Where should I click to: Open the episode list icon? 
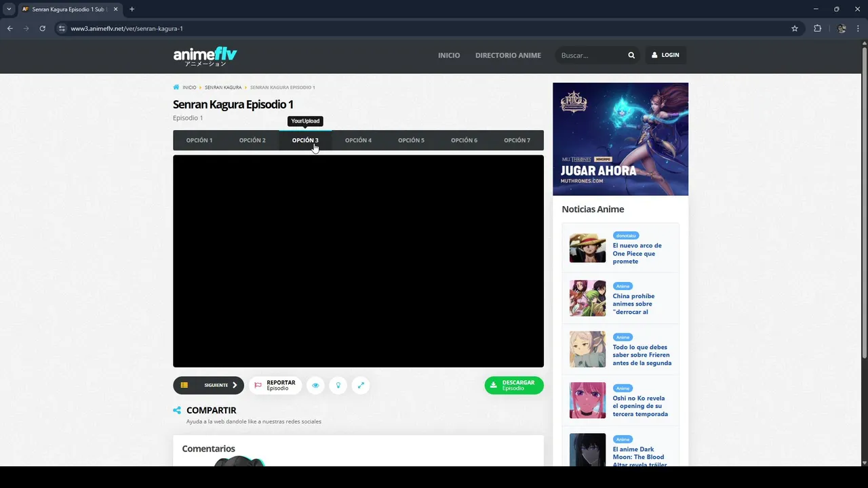coord(184,385)
